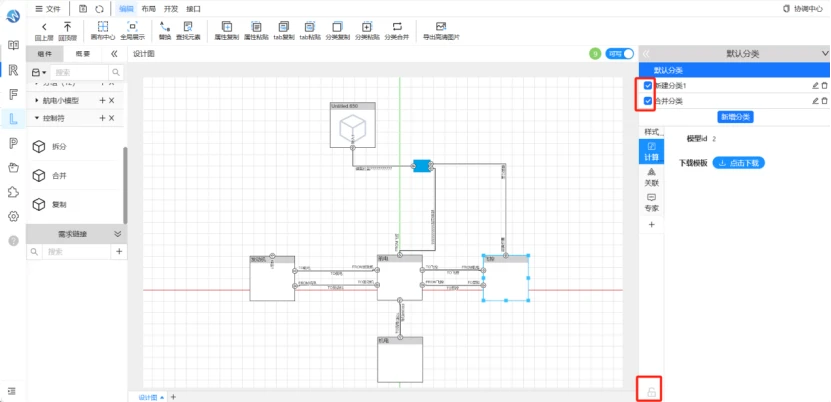Export HD image (导出高清图片)
The width and height of the screenshot is (831, 402).
(441, 31)
